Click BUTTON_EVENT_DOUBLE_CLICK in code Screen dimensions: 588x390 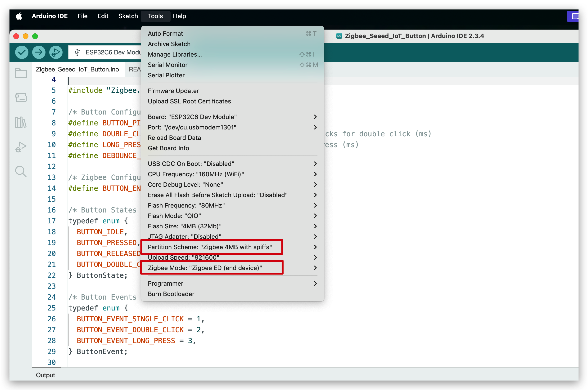click(x=130, y=330)
